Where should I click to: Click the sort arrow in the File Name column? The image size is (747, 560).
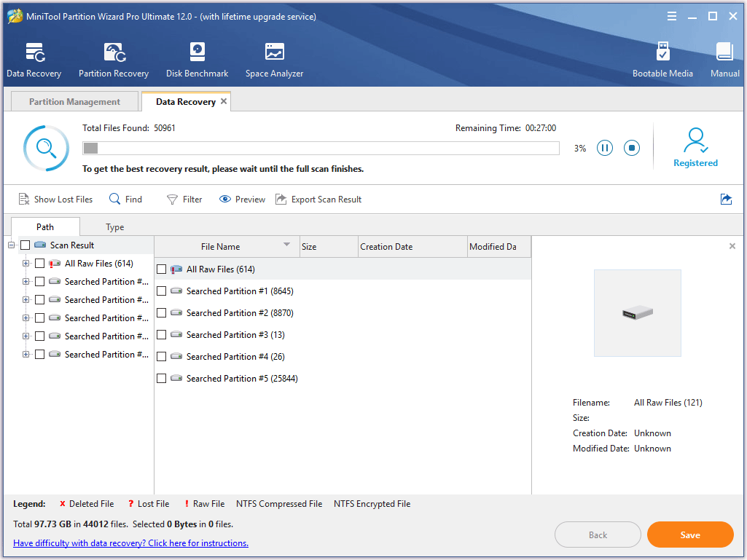click(287, 244)
